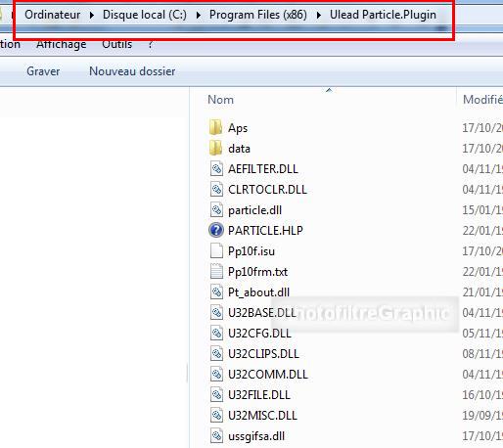This screenshot has width=503, height=448.
Task: Select the U32CFG.DLL file icon
Action: point(216,334)
